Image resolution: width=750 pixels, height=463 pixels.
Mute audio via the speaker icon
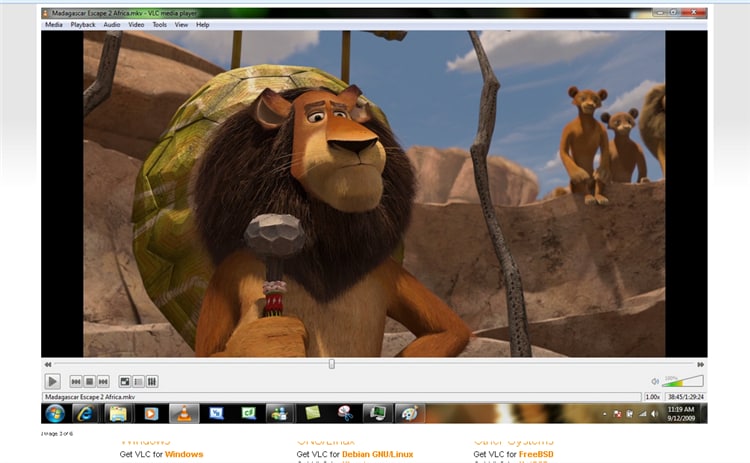click(655, 381)
